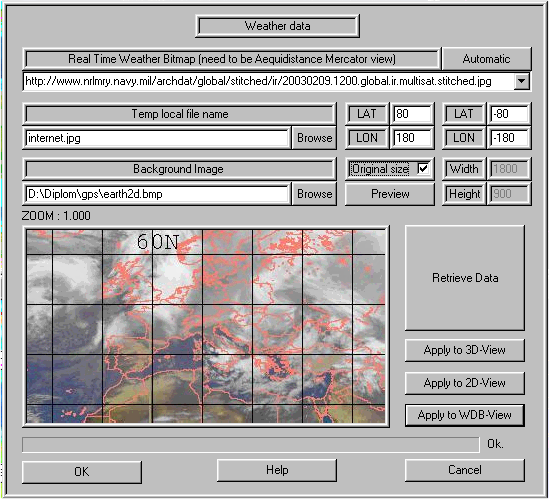
Task: Edit the first LAT field showing 80
Action: pyautogui.click(x=412, y=114)
